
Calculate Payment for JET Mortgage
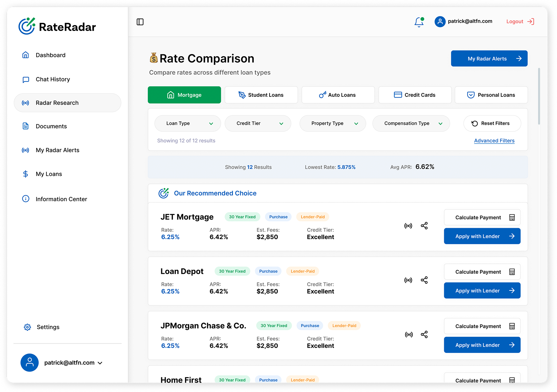(482, 217)
